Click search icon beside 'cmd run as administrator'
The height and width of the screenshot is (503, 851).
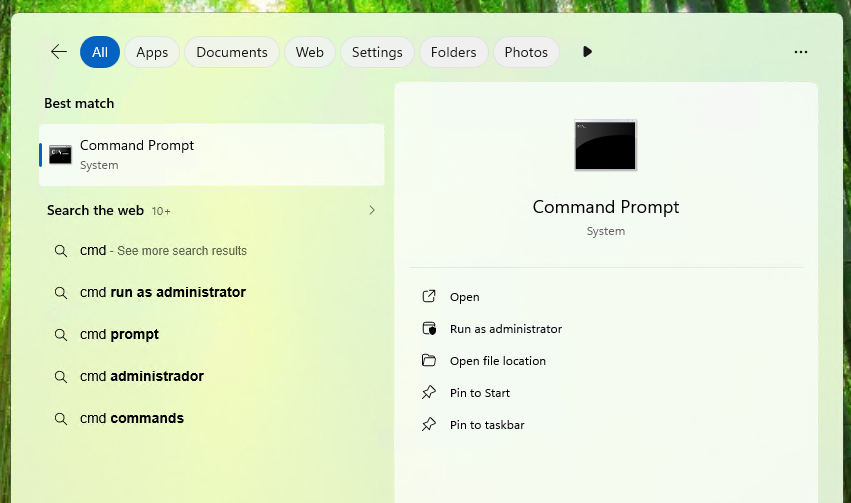(x=61, y=293)
